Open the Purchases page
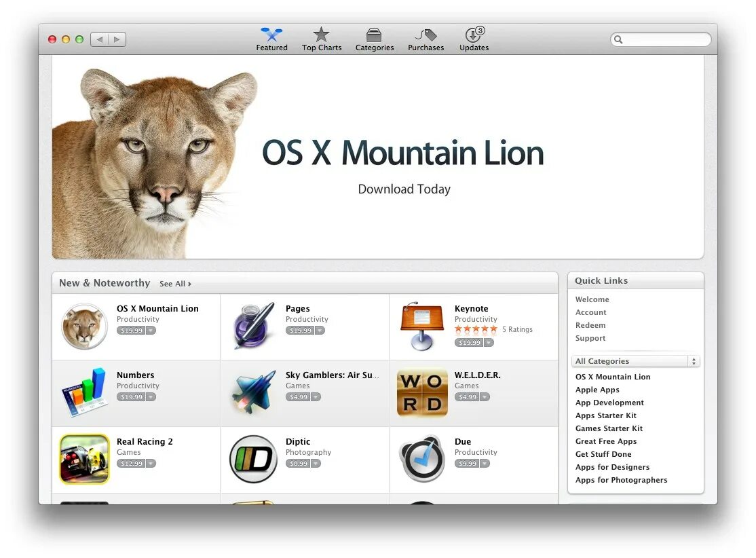The image size is (756, 558). pyautogui.click(x=426, y=39)
